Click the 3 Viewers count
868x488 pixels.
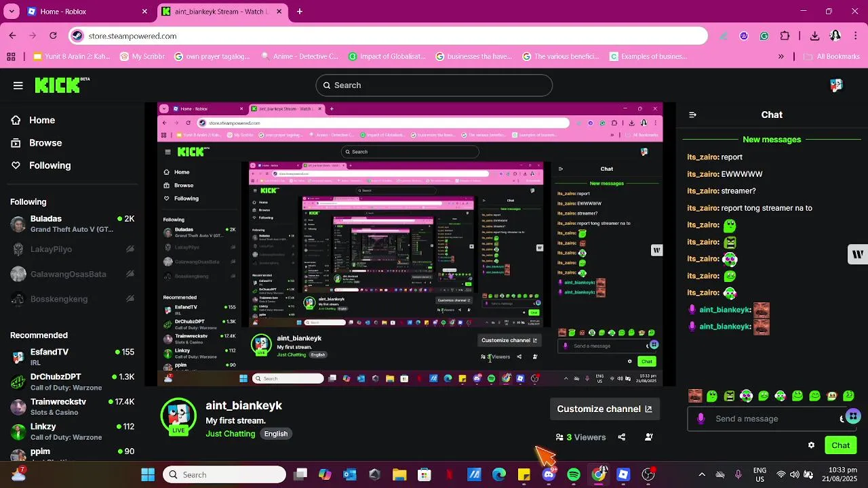[580, 437]
